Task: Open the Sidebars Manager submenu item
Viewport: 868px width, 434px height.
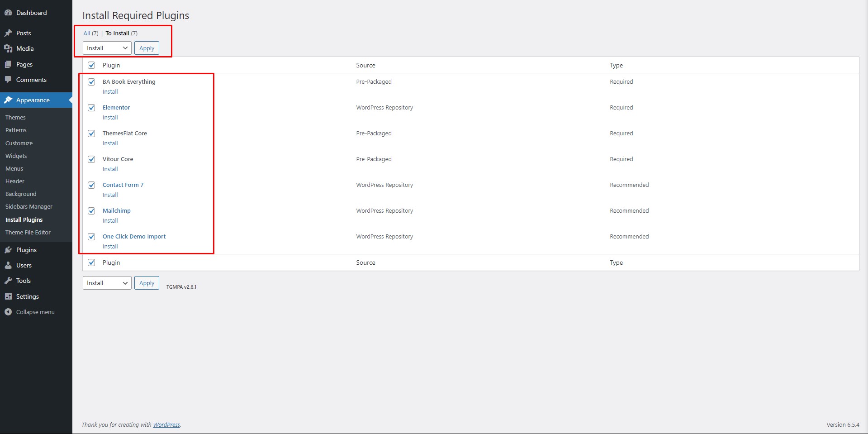Action: coord(29,206)
